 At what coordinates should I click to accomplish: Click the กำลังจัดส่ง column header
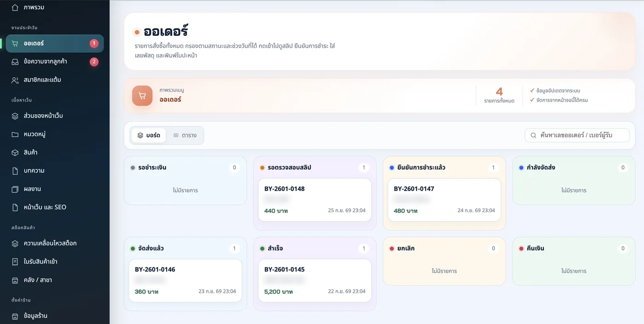[x=574, y=168]
